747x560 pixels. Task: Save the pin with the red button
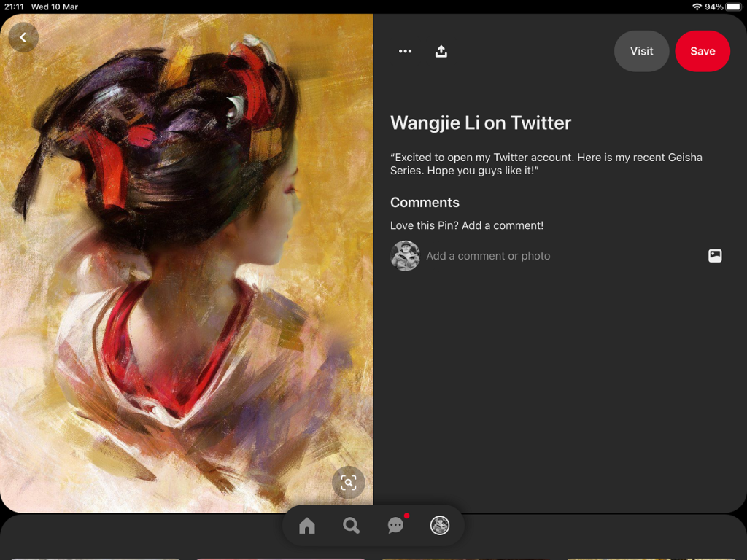point(703,51)
